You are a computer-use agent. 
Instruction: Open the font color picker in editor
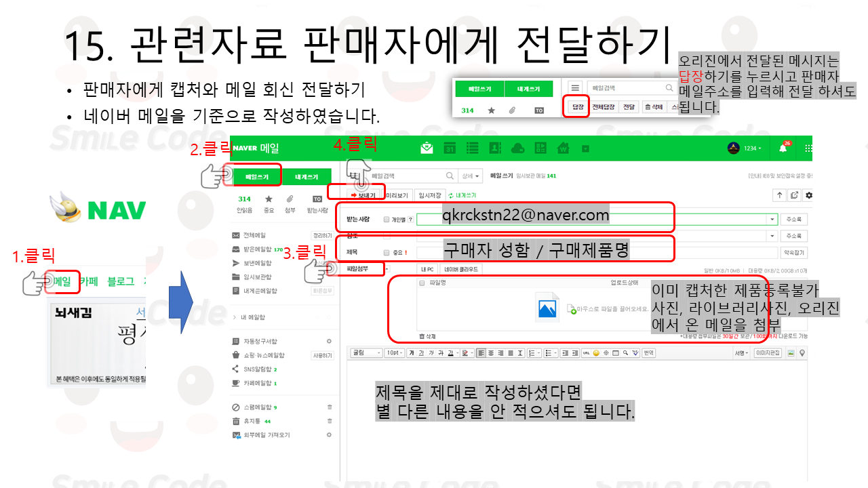click(x=452, y=352)
